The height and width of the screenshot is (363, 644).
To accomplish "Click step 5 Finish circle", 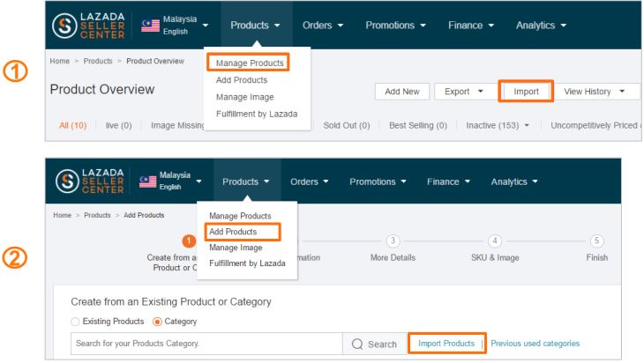I will (596, 241).
